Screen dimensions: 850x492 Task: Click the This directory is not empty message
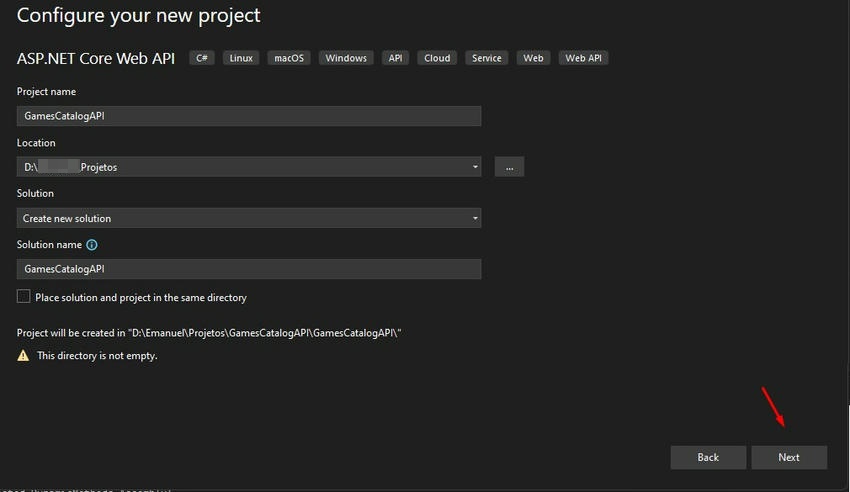(x=97, y=356)
